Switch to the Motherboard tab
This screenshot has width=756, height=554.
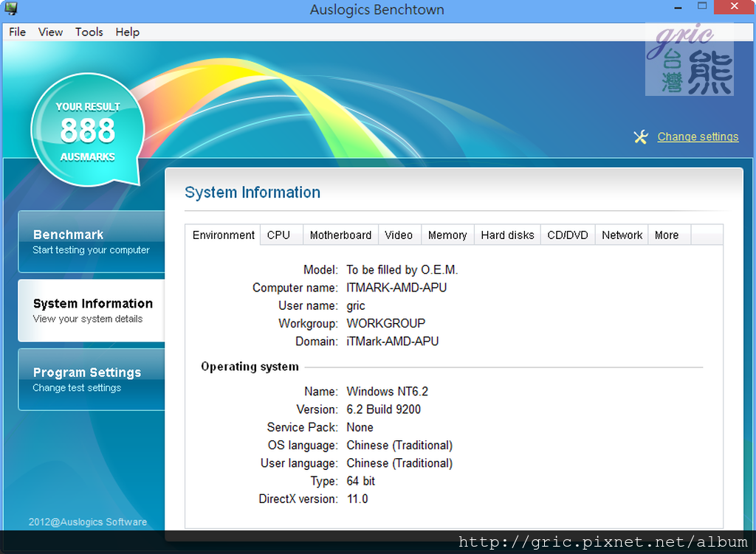[x=340, y=235]
